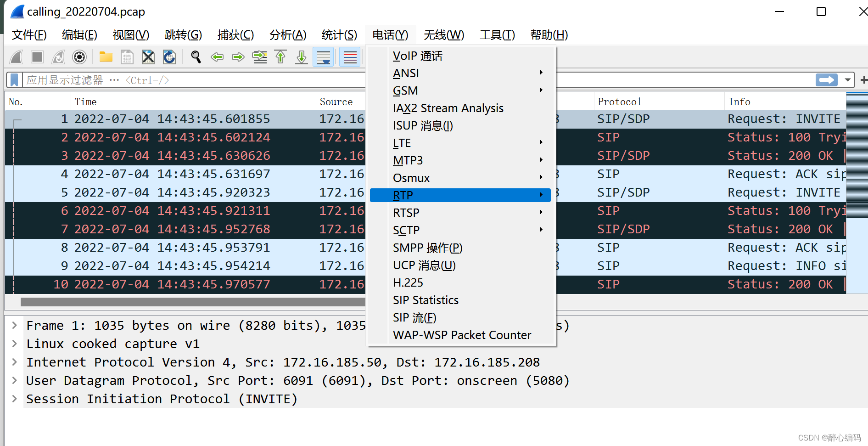Select ISUP 消息(I) entry
The width and height of the screenshot is (868, 446).
(x=460, y=126)
